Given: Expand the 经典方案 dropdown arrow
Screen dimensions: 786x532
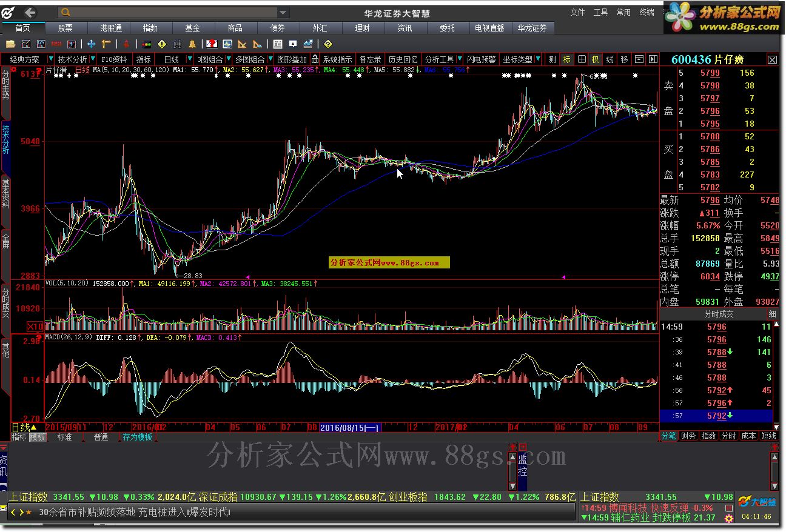Looking at the screenshot, I should coord(51,59).
